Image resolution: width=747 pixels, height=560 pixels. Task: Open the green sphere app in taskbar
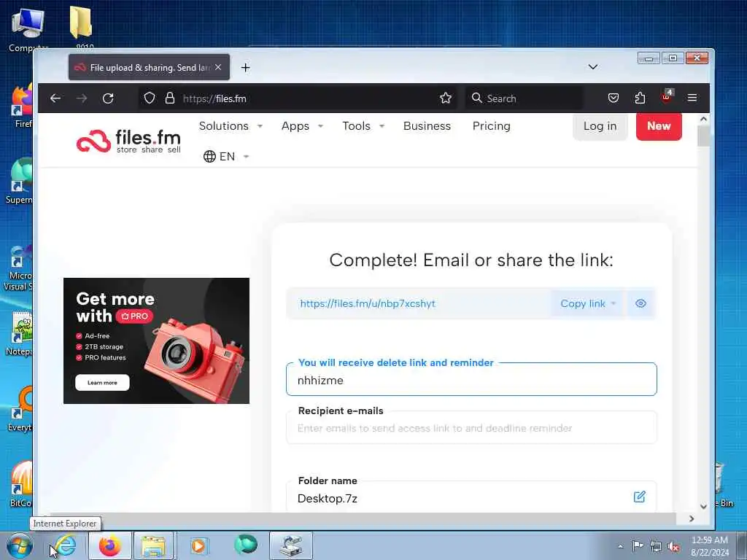(245, 545)
